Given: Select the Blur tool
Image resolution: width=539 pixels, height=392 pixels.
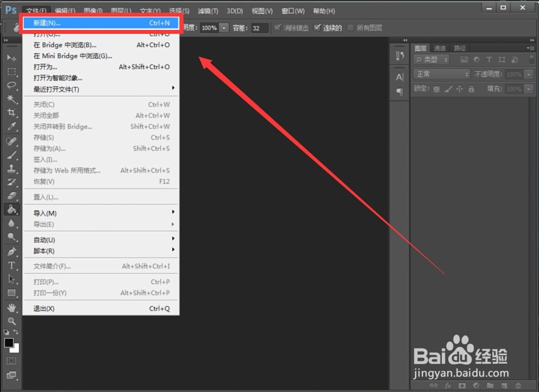Looking at the screenshot, I should coord(11,223).
